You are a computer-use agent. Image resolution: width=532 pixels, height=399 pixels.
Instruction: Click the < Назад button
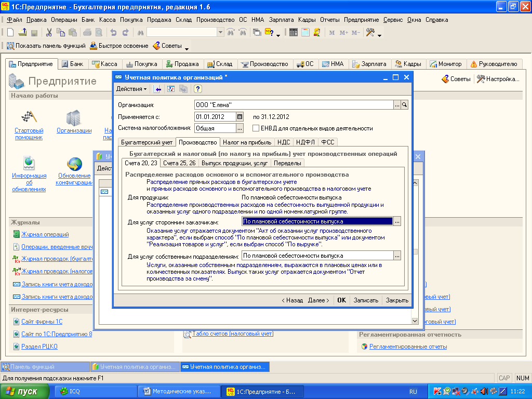pyautogui.click(x=292, y=300)
